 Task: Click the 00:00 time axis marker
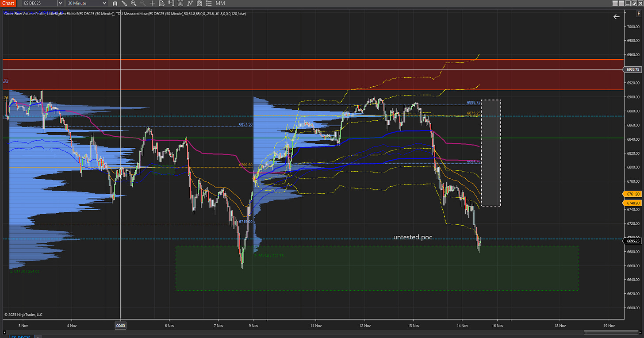click(120, 325)
